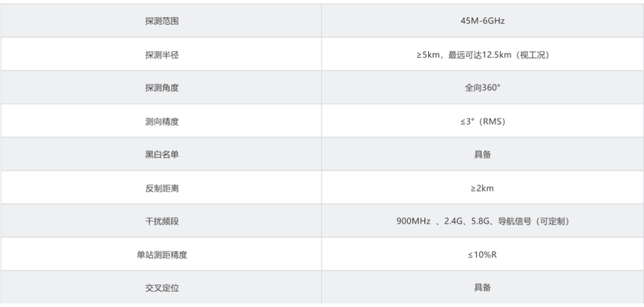This screenshot has width=644, height=307.
Task: Click the 测向精度 label
Action: click(161, 122)
